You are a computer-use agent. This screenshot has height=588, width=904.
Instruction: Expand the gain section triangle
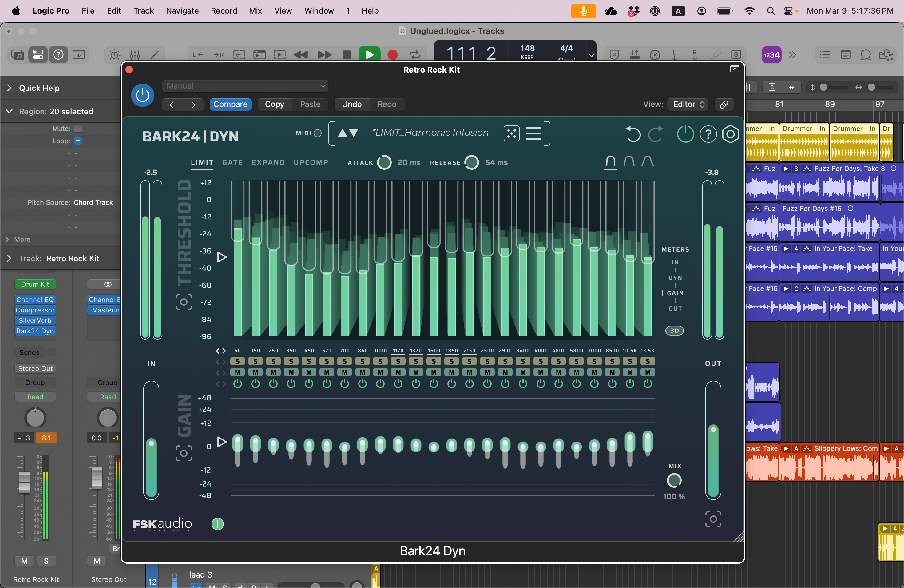[x=222, y=442]
